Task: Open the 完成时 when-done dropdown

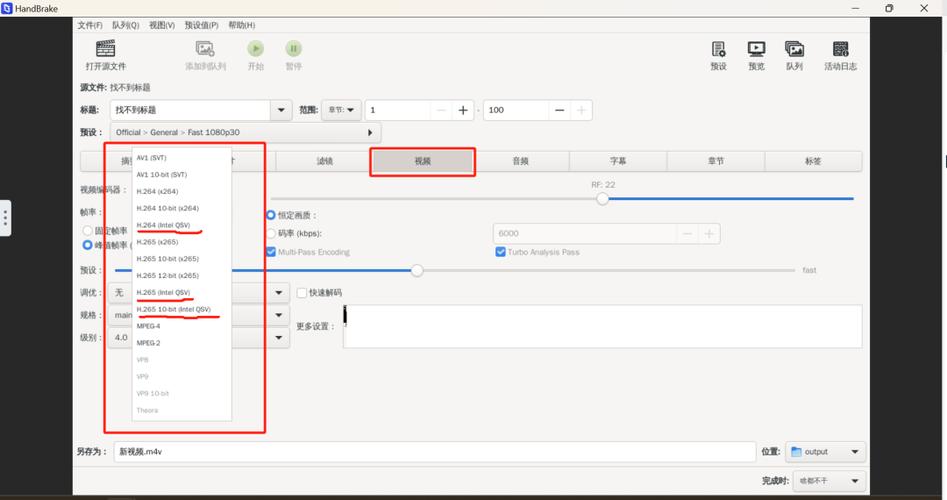Action: pos(829,481)
